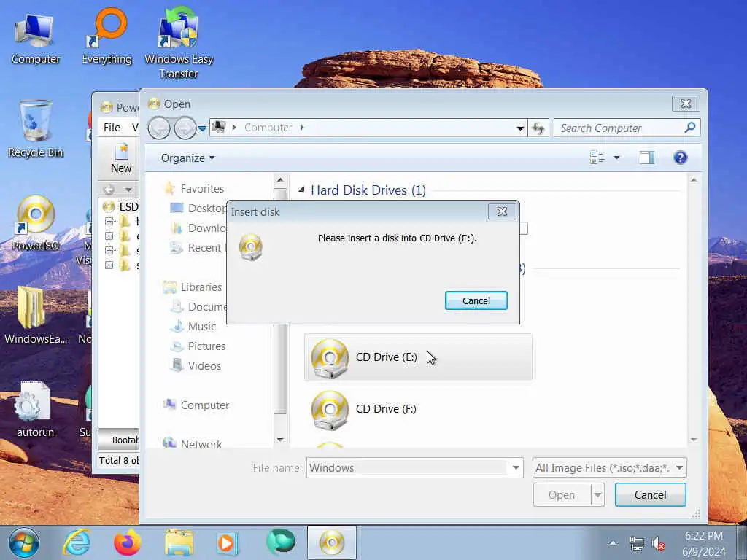This screenshot has width=747, height=560.
Task: Open the Everything desktop shortcut
Action: coord(107,37)
